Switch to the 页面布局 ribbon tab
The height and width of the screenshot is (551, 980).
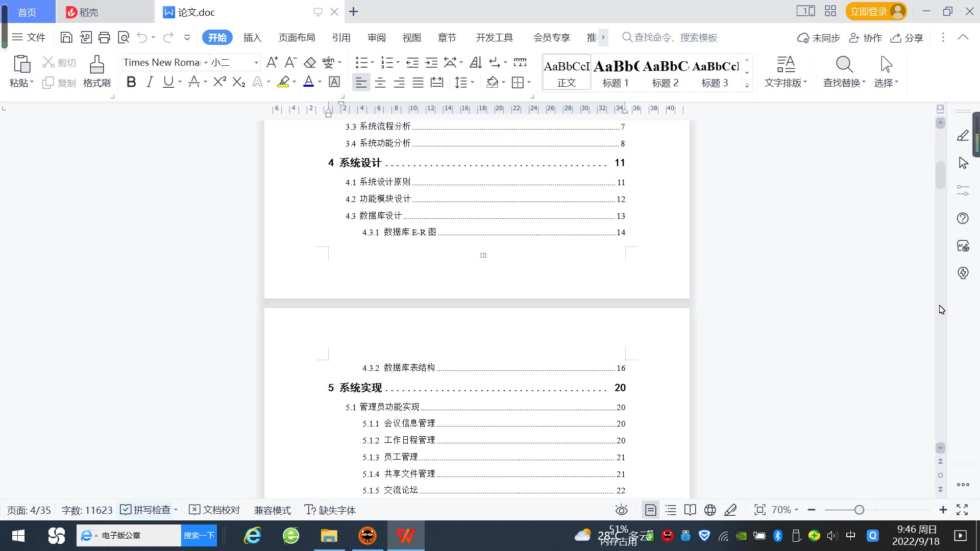(297, 38)
